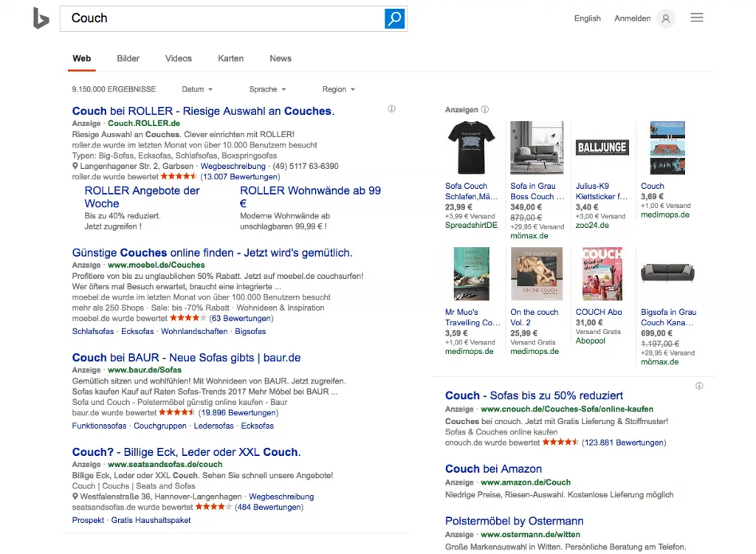Image resolution: width=756 pixels, height=554 pixels.
Task: Click info icon beside ROLLER ad
Action: [x=391, y=109]
